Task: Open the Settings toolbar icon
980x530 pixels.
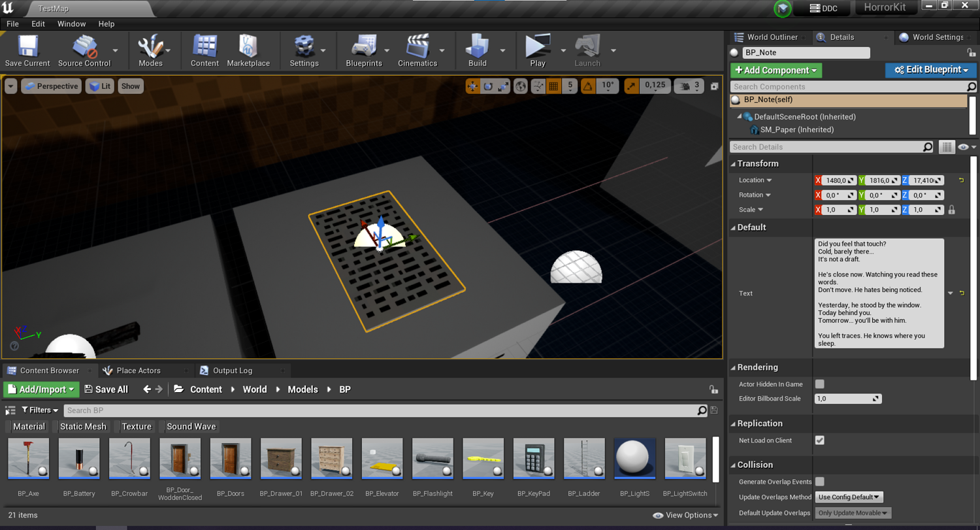Action: tap(304, 51)
